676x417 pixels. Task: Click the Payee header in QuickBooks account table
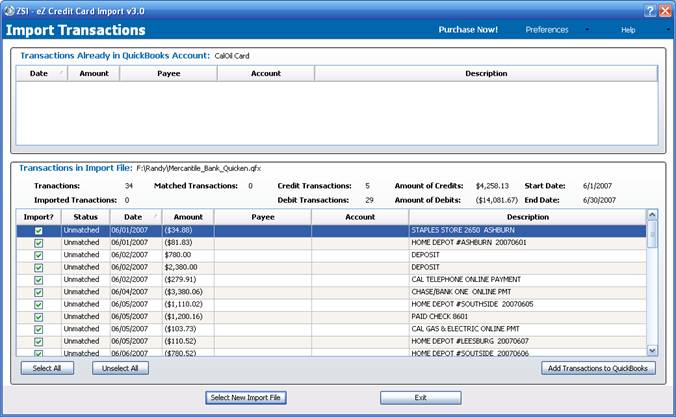169,73
